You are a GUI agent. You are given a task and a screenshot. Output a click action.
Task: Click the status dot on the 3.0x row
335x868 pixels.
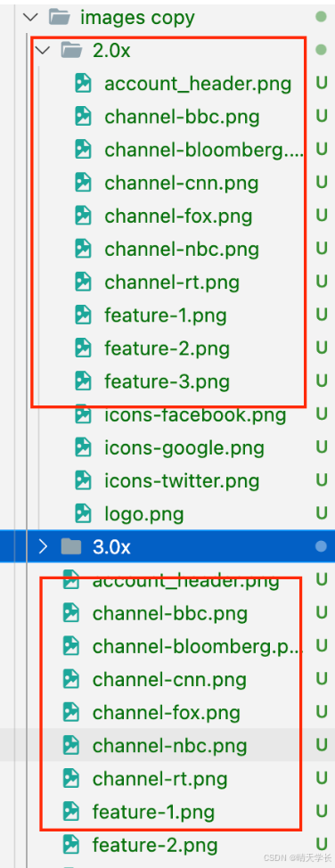(x=321, y=547)
